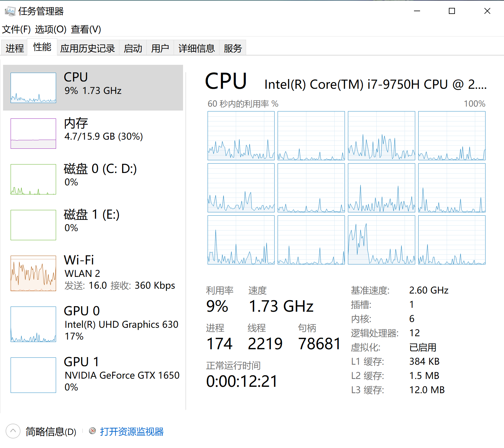Select the 内存 usage thumbnail
This screenshot has width=504, height=448.
pos(33,134)
